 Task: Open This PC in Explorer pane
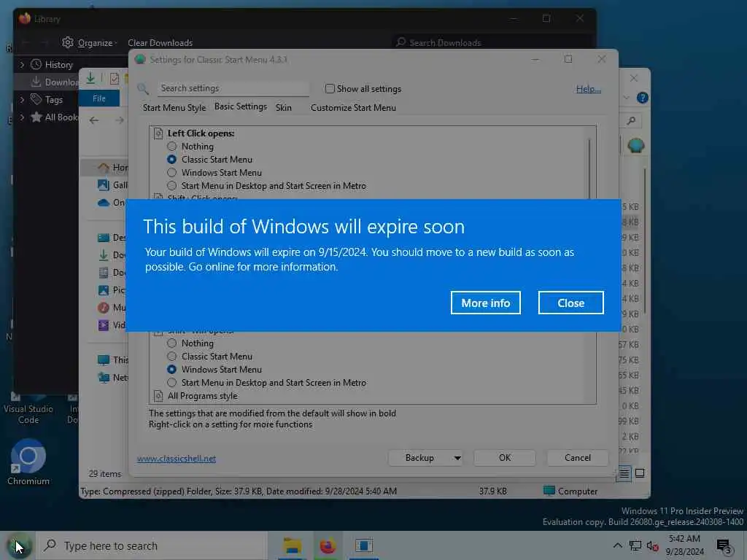[x=113, y=360]
